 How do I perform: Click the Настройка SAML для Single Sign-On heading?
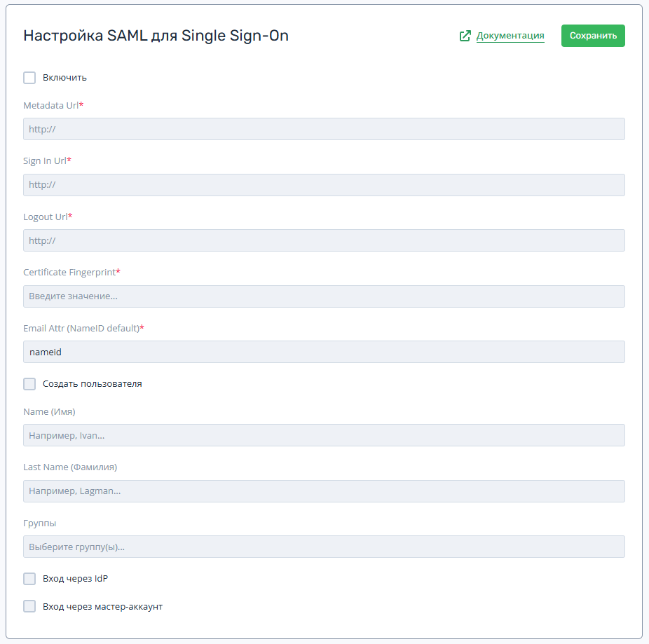[156, 36]
